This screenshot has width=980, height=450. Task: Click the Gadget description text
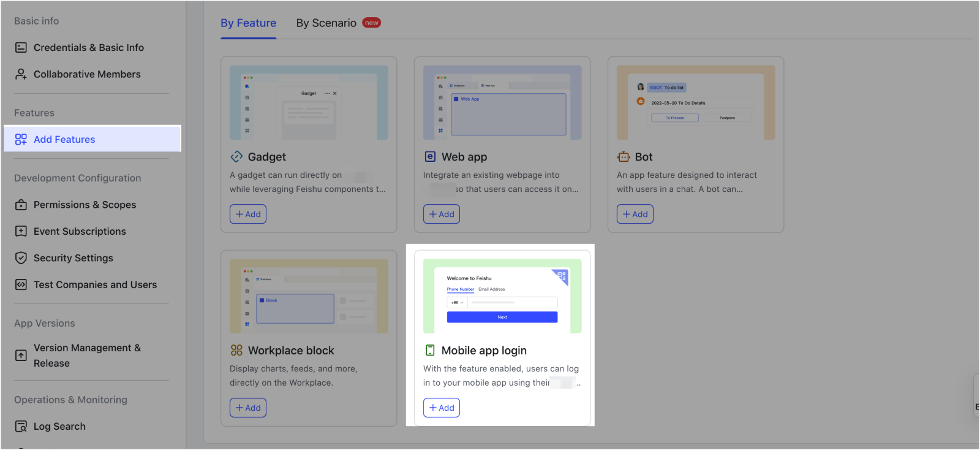[307, 182]
